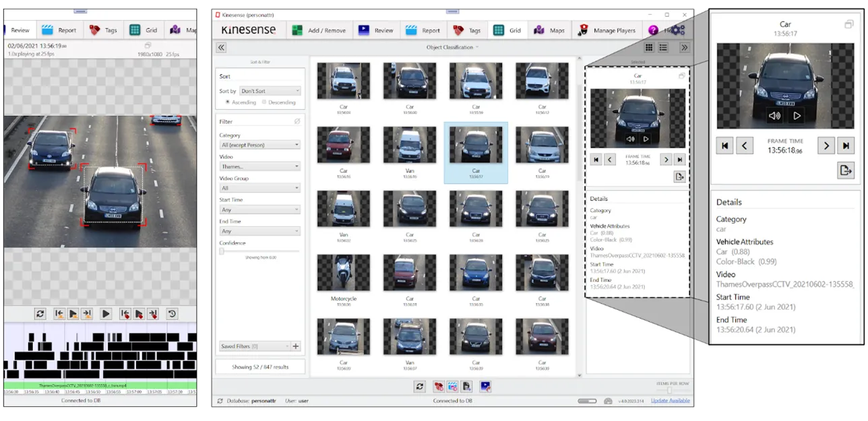The width and height of the screenshot is (868, 421).
Task: Open the Start Time dropdown
Action: (260, 209)
